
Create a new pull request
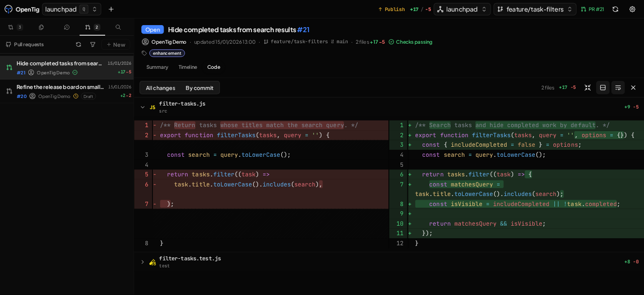click(116, 44)
